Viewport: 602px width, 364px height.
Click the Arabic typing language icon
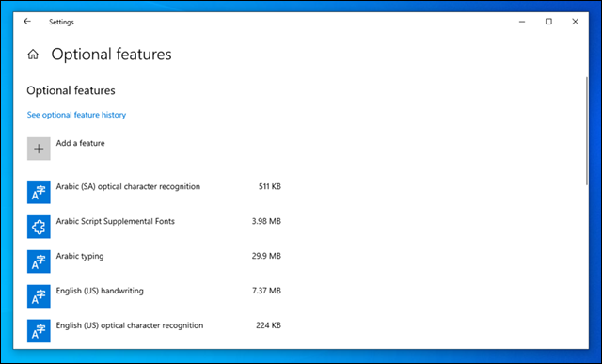pos(39,261)
